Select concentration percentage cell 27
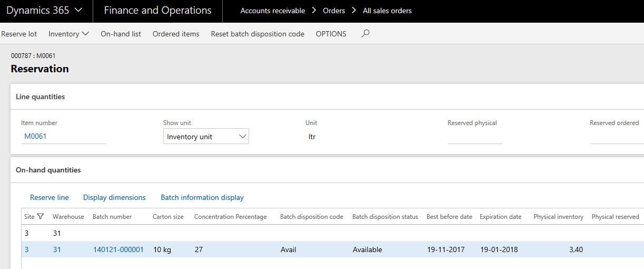 [199, 249]
